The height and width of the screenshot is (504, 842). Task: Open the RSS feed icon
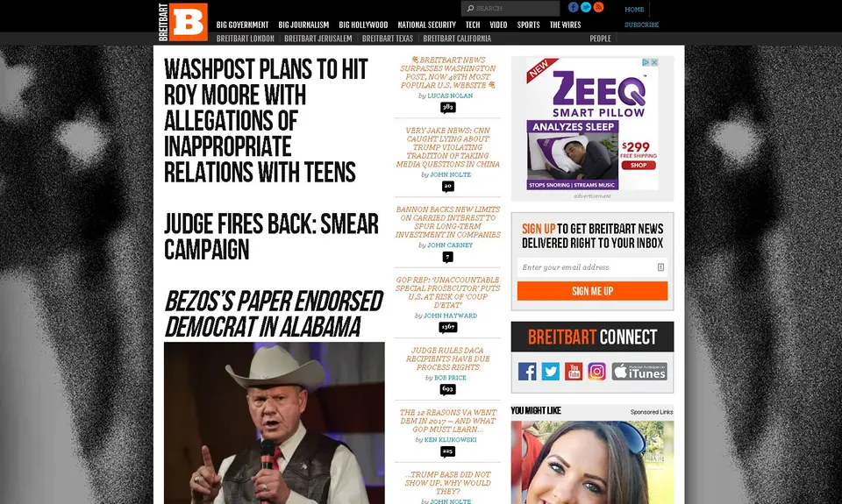pos(599,7)
